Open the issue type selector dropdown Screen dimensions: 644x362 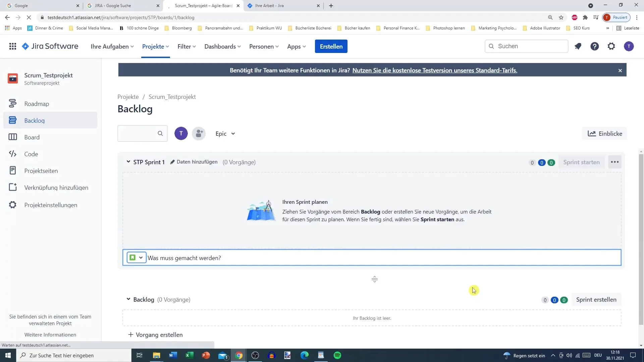(137, 257)
